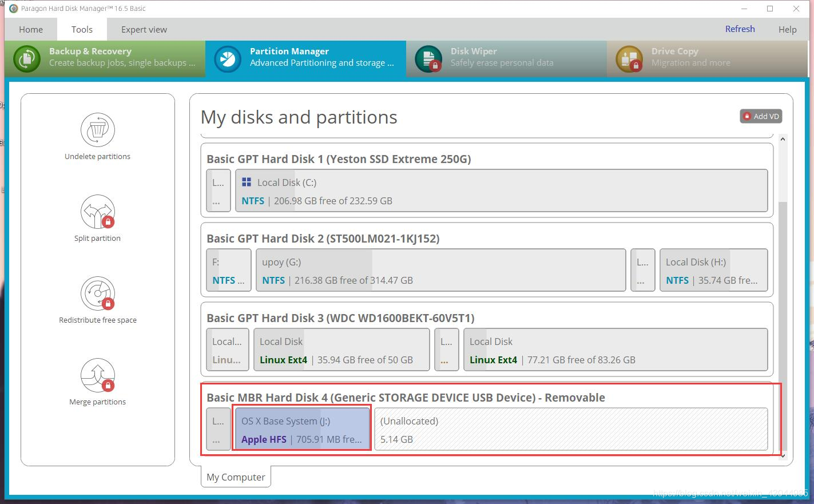The width and height of the screenshot is (814, 504).
Task: Select the F: NTFS partition
Action: pos(229,271)
